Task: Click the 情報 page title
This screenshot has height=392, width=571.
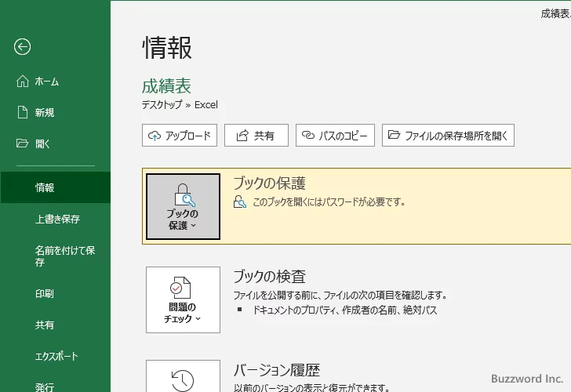Action: point(167,48)
